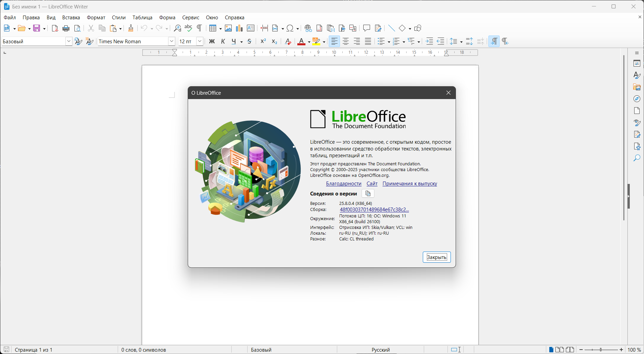Expand the Базовый paragraph style dropdown
The image size is (644, 354).
69,41
